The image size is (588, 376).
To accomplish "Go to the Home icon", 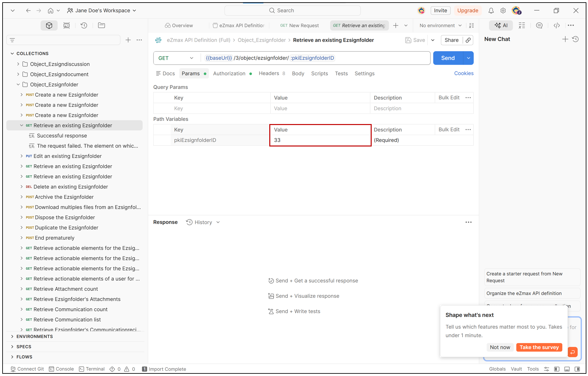I will click(50, 11).
